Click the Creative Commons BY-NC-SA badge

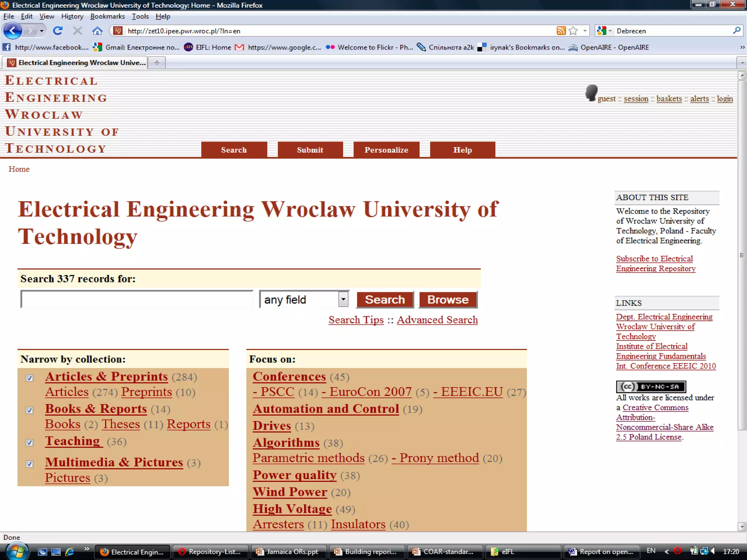pos(651,386)
